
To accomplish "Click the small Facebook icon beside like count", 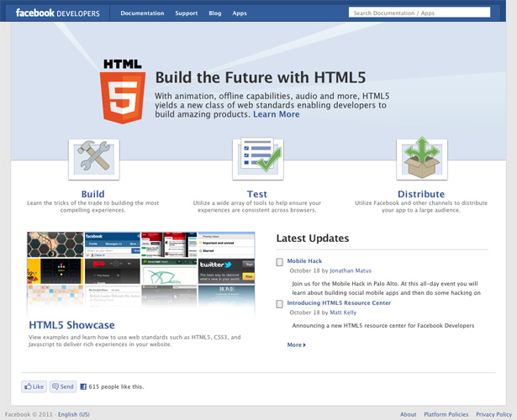I will 83,386.
